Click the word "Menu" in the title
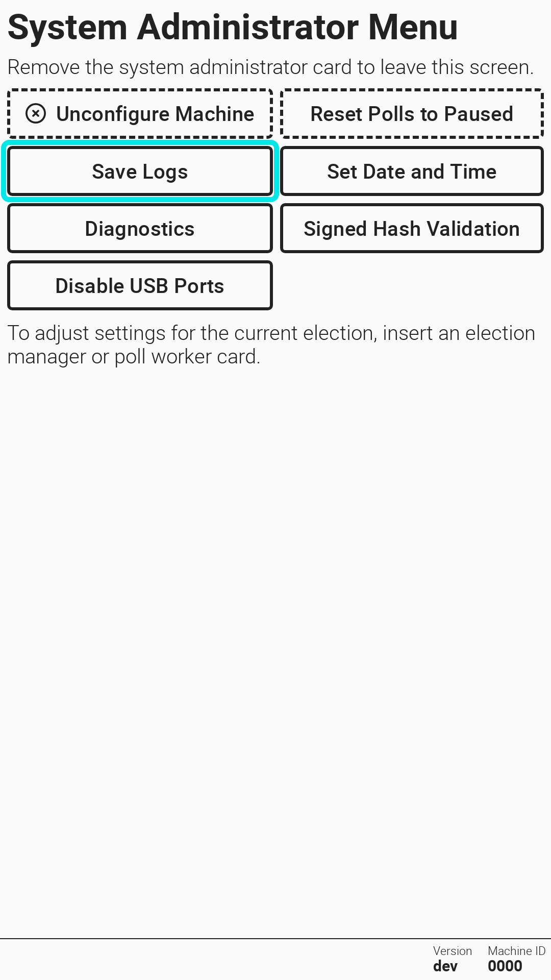This screenshot has width=551, height=980. tap(413, 27)
